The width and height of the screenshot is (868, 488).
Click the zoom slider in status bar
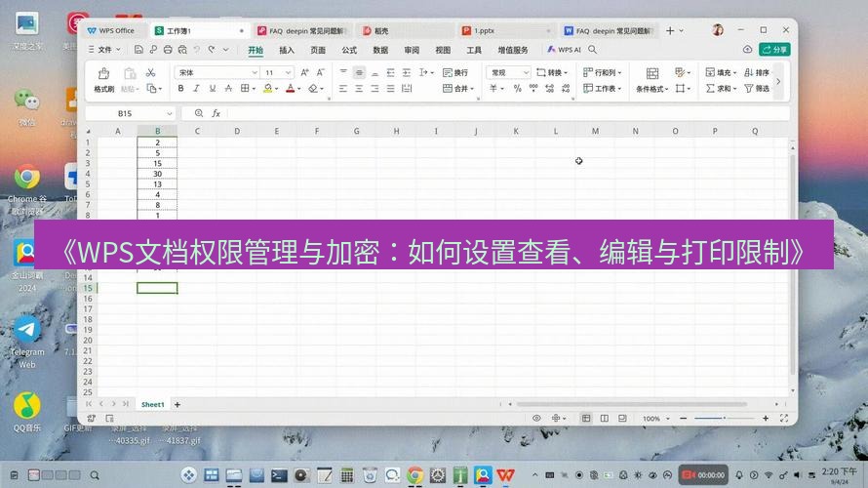(x=724, y=418)
